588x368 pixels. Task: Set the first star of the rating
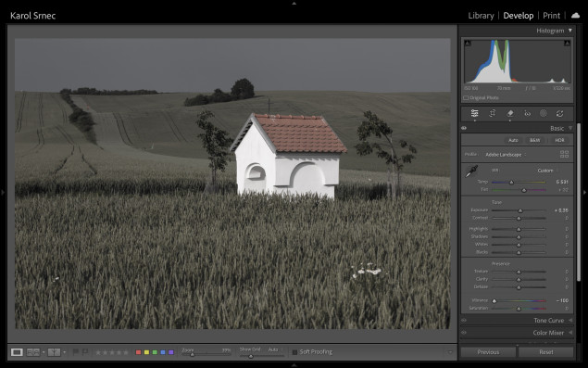98,352
